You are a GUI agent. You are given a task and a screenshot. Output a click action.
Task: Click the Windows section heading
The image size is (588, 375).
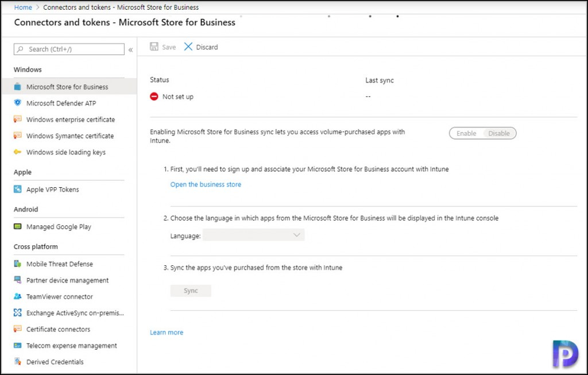tap(28, 69)
